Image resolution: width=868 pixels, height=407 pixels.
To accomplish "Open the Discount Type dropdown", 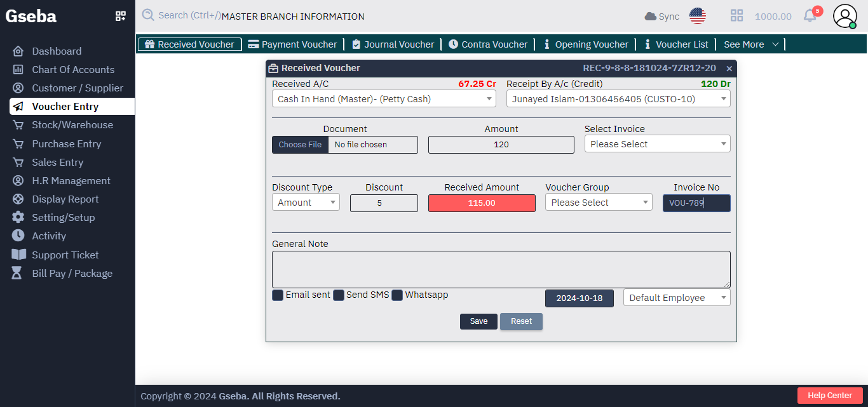I will point(306,201).
